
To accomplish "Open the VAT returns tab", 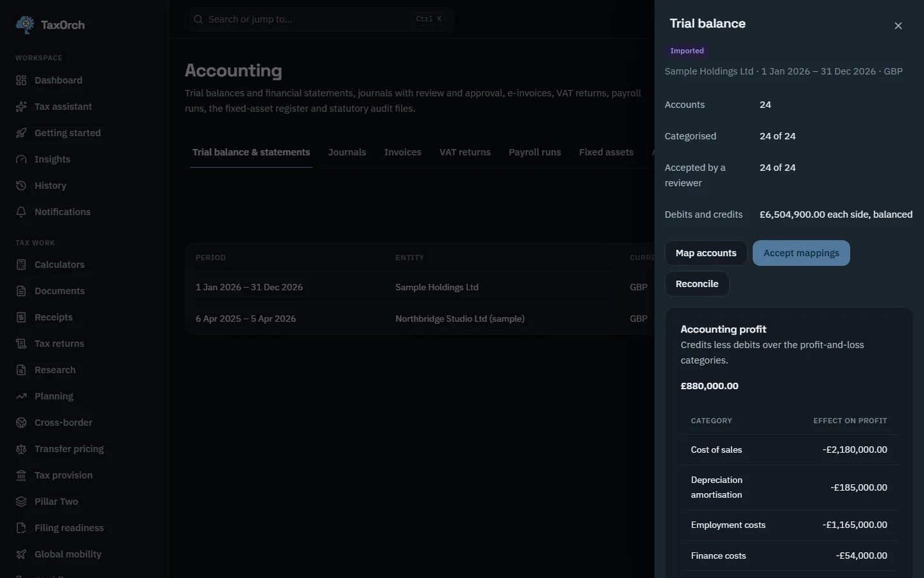I will click(x=465, y=152).
